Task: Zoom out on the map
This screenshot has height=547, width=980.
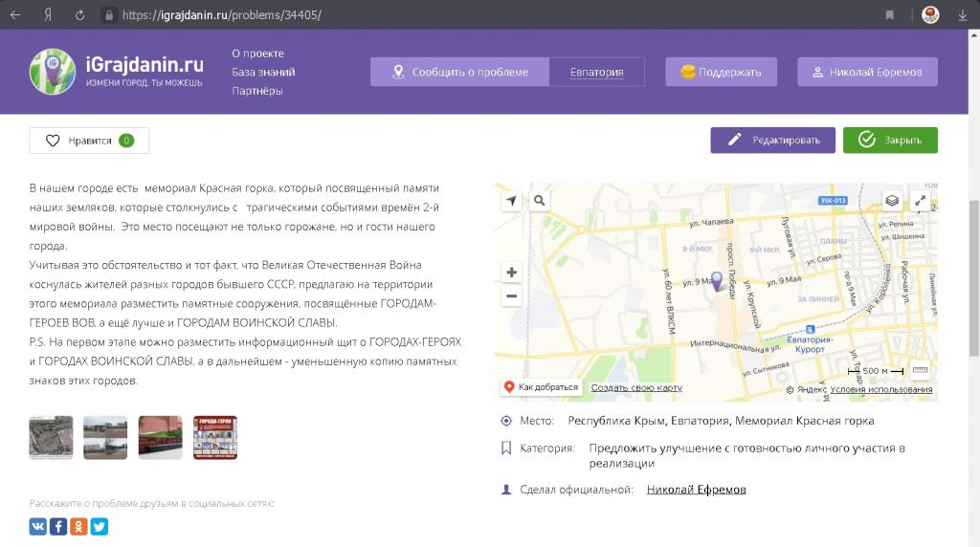Action: point(512,296)
